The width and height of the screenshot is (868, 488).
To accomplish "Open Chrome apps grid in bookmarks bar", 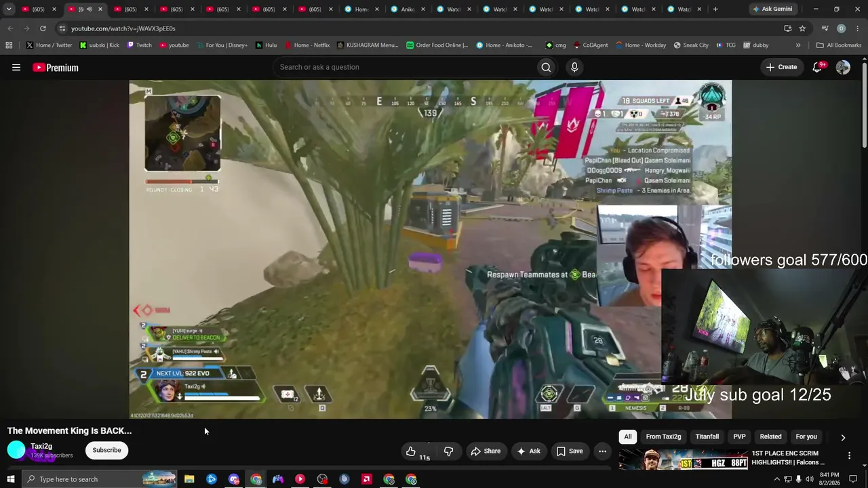I will coord(9,45).
